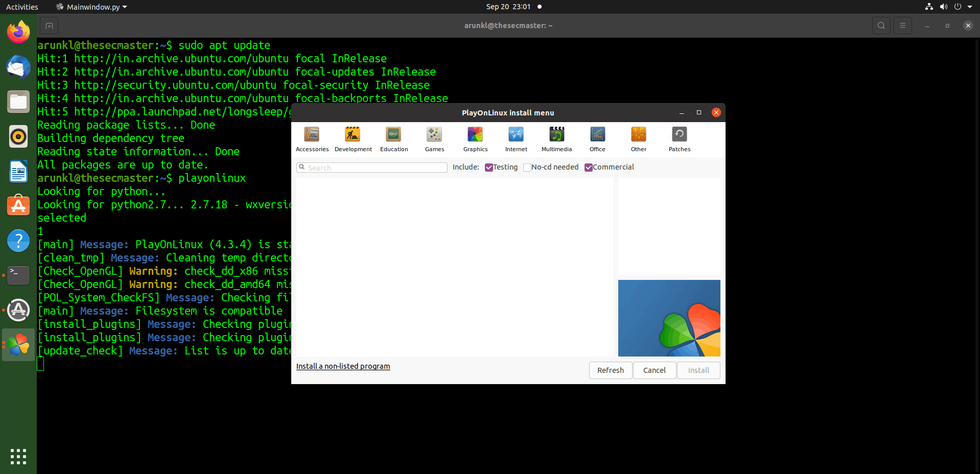Launch Thunderbird mail from the dock
This screenshot has height=474, width=980.
pos(18,67)
